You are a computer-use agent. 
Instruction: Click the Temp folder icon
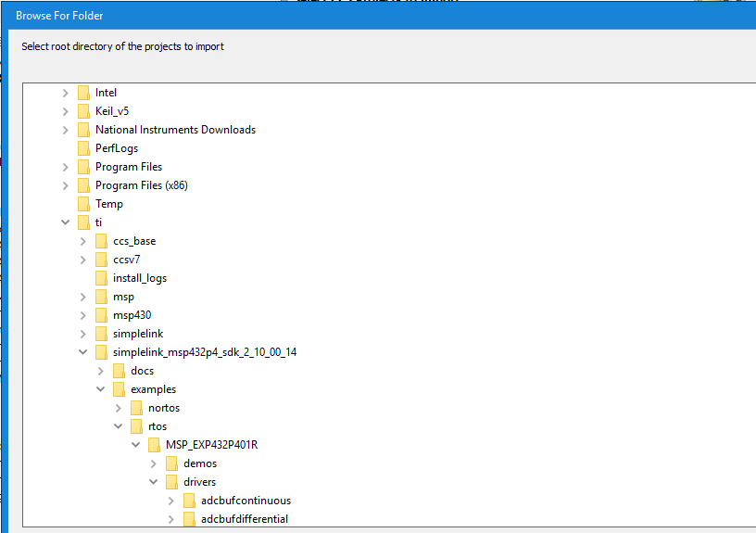point(83,204)
